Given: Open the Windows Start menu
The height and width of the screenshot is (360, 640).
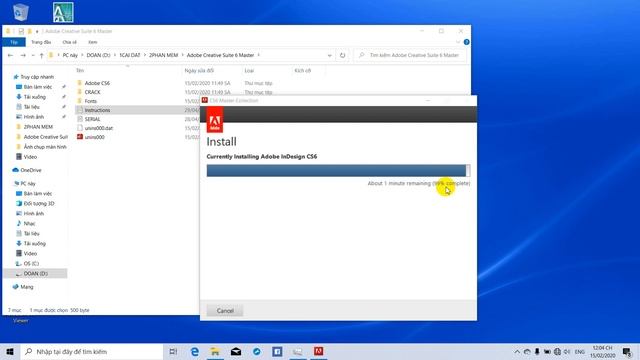Looking at the screenshot, I should pos(10,351).
